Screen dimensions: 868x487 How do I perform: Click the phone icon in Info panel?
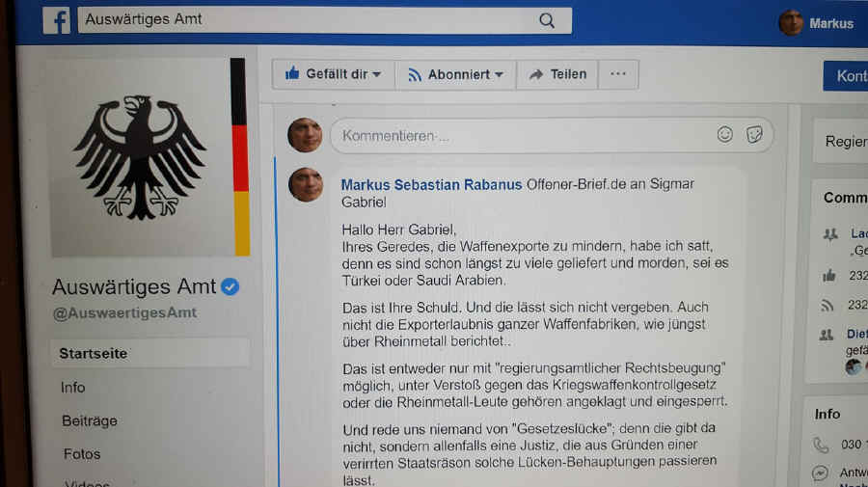pyautogui.click(x=822, y=445)
